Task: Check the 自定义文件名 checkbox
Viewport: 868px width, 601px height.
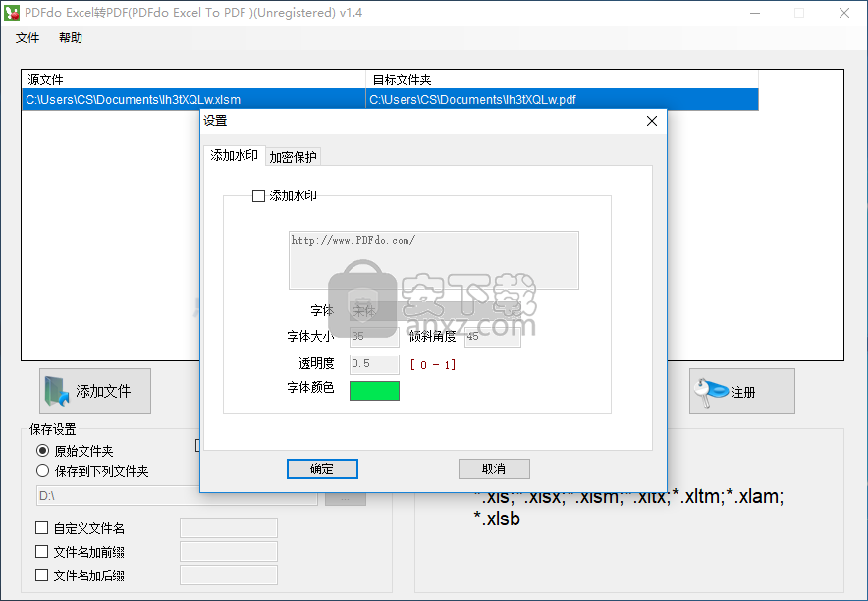Action: coord(41,528)
